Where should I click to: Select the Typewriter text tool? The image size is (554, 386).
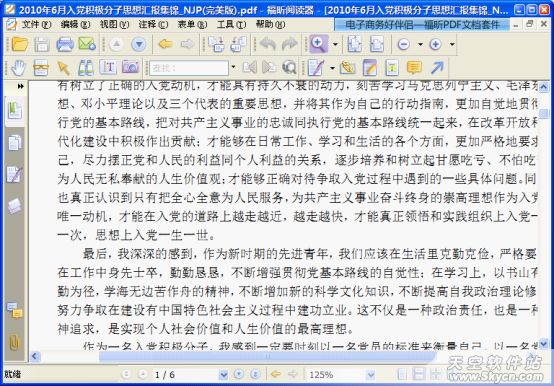[108, 67]
